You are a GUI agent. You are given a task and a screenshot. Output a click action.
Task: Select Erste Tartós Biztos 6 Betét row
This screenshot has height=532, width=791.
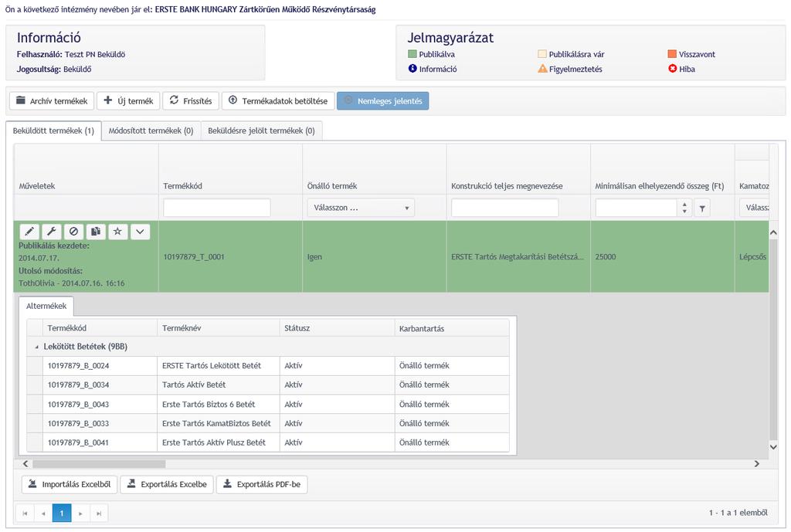point(268,405)
